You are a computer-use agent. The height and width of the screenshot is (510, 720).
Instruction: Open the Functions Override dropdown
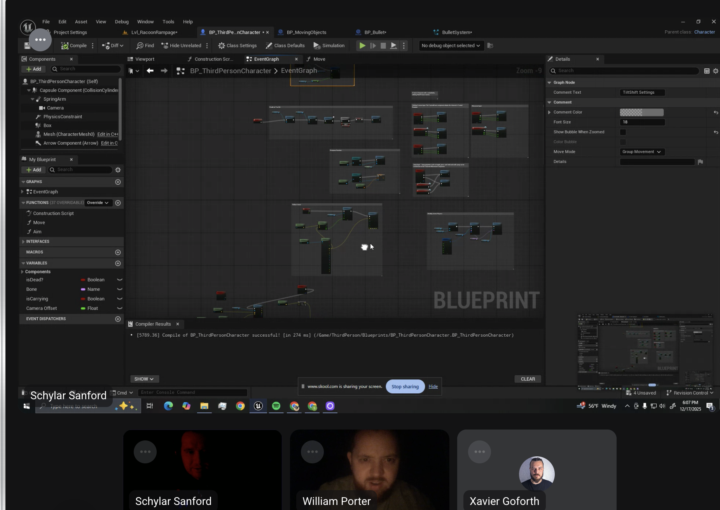[97, 202]
